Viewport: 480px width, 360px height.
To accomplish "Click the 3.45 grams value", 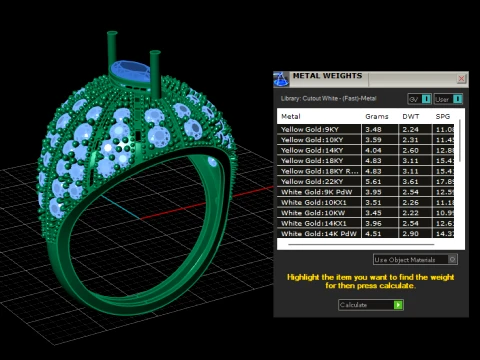I will pyautogui.click(x=373, y=213).
